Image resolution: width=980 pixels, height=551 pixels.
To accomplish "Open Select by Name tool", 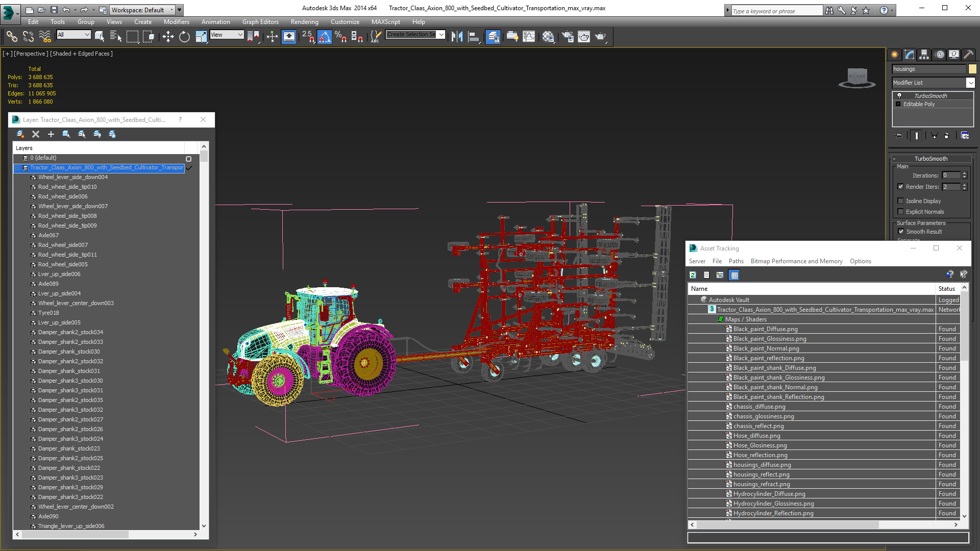I will pyautogui.click(x=116, y=36).
